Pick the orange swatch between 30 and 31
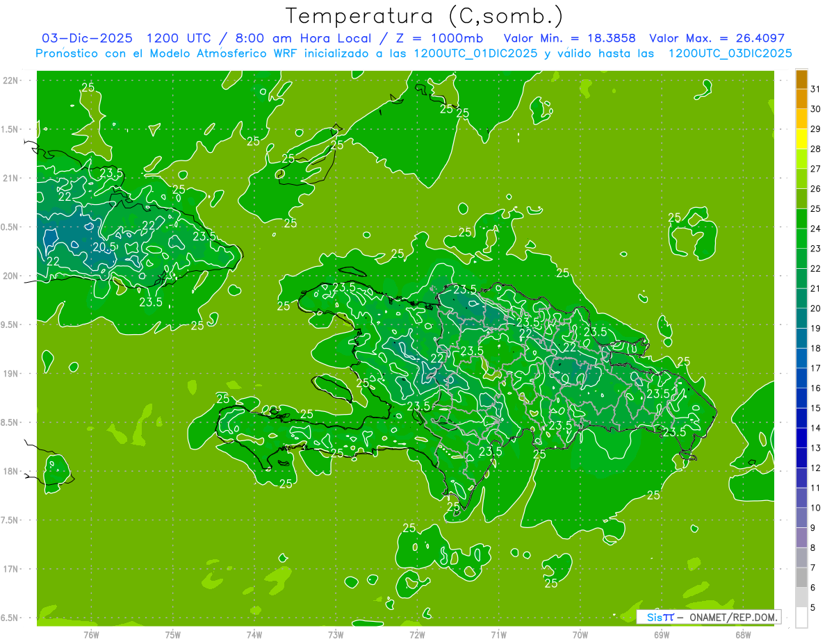The image size is (834, 644). 801,99
